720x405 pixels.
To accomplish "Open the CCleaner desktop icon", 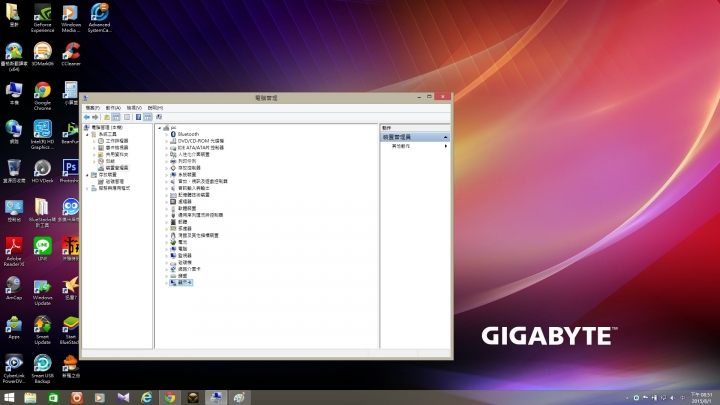I will [71, 54].
